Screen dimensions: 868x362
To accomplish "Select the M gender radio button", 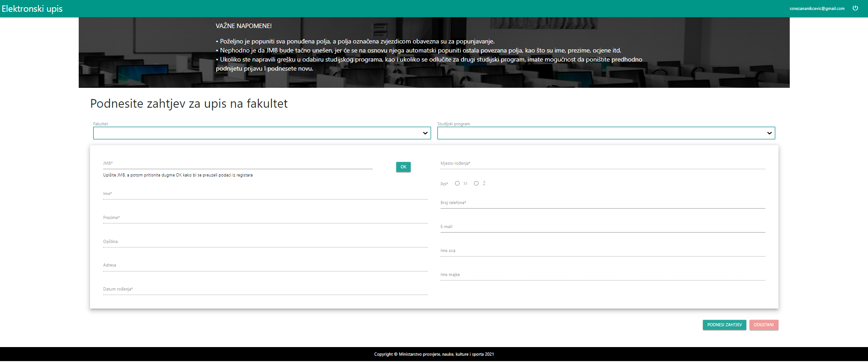I will pyautogui.click(x=457, y=183).
